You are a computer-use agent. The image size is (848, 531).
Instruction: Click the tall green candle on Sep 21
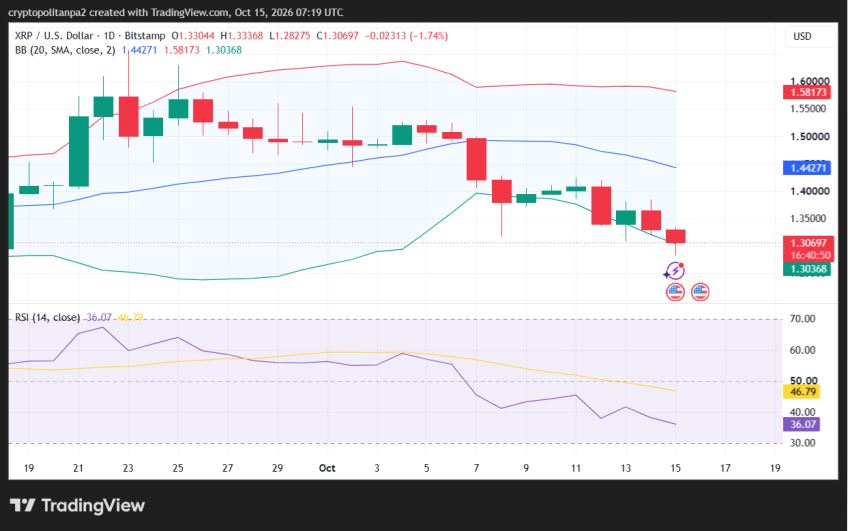coord(79,151)
